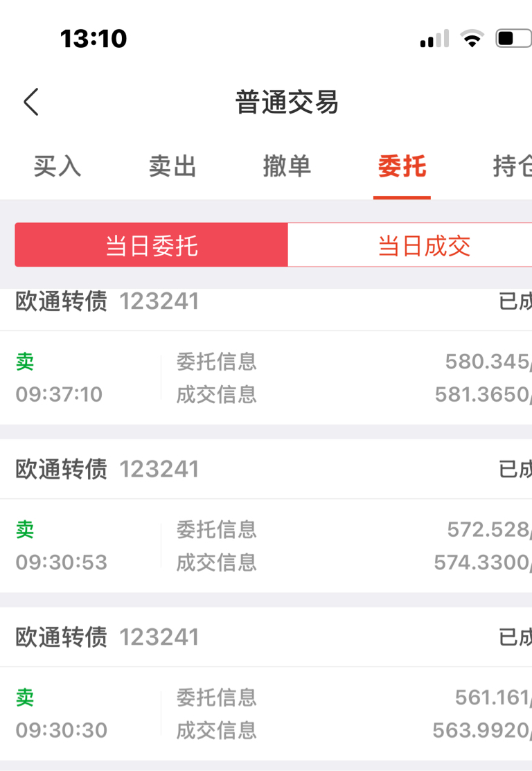Tap the 13:10 clock in status bar
The width and height of the screenshot is (532, 771).
pos(94,39)
